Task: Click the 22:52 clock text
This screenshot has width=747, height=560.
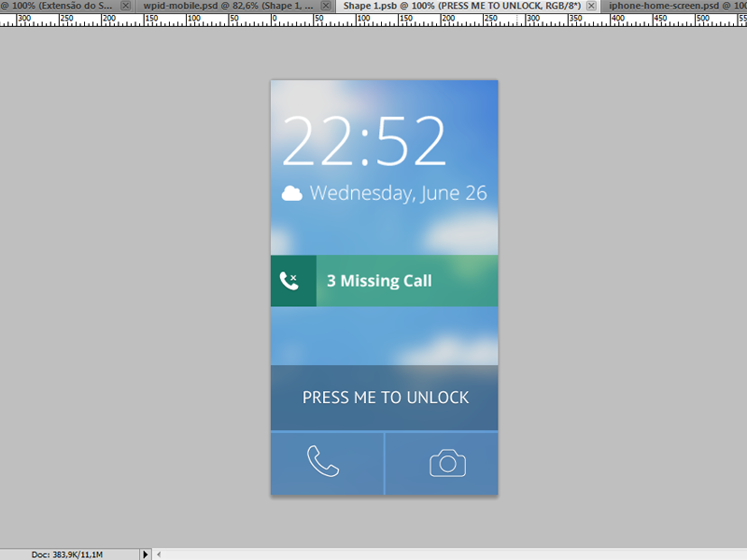Action: [x=364, y=141]
